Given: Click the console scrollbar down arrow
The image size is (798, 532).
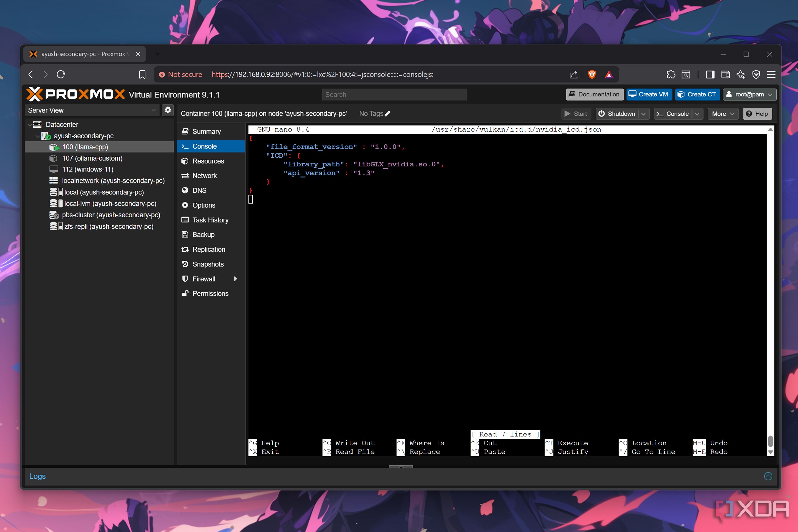Looking at the screenshot, I should coord(770,452).
